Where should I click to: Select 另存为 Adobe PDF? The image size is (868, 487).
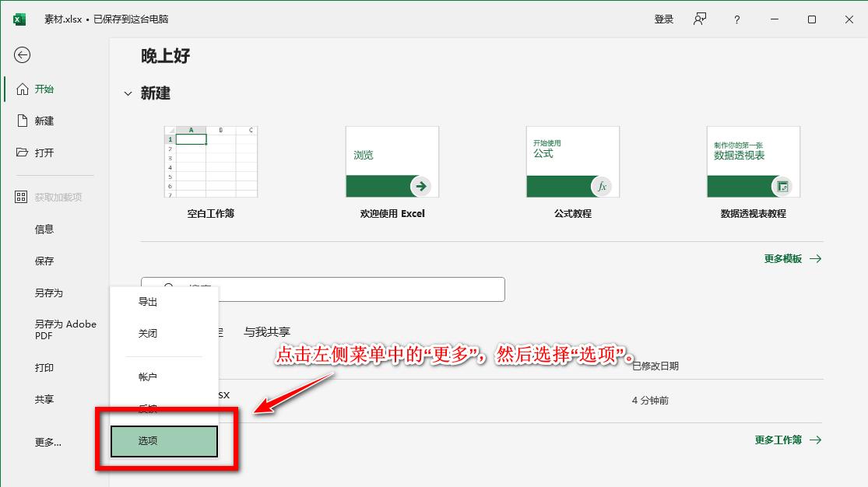[65, 329]
